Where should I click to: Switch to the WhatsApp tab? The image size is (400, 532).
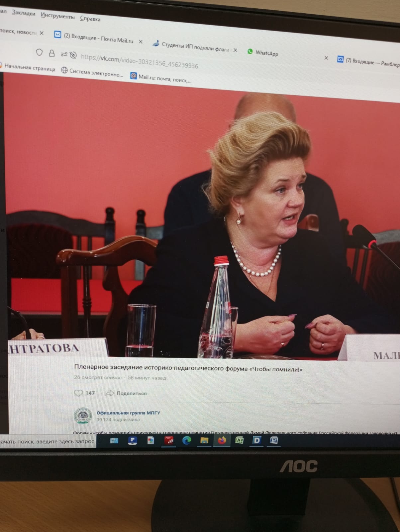click(266, 53)
